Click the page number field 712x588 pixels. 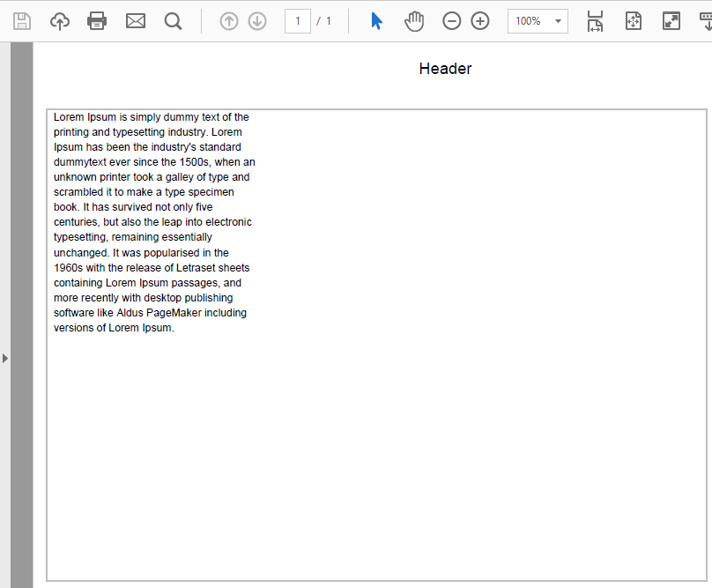coord(298,21)
